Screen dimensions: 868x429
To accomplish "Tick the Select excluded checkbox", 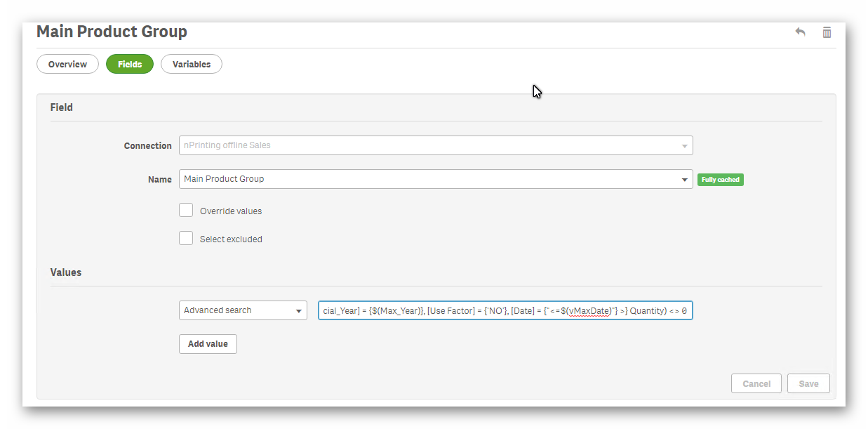I will (x=186, y=238).
